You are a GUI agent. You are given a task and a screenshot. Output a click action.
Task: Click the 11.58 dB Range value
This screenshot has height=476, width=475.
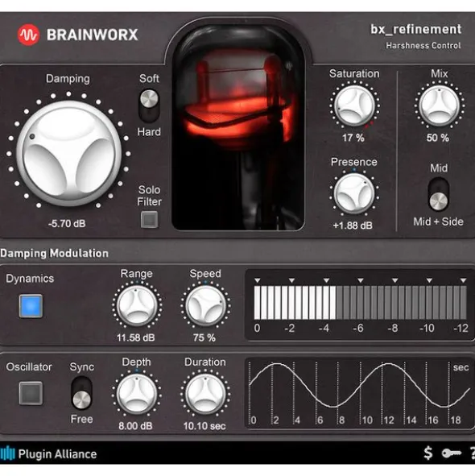[136, 337]
